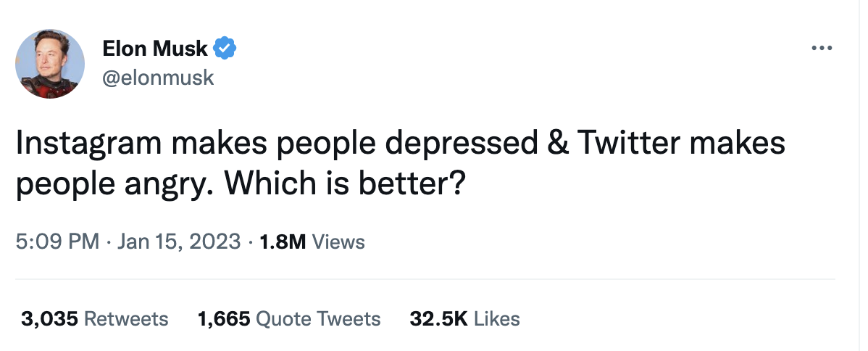Open Elon Musk's profile picture
Image resolution: width=868 pixels, height=351 pixels.
(x=50, y=64)
